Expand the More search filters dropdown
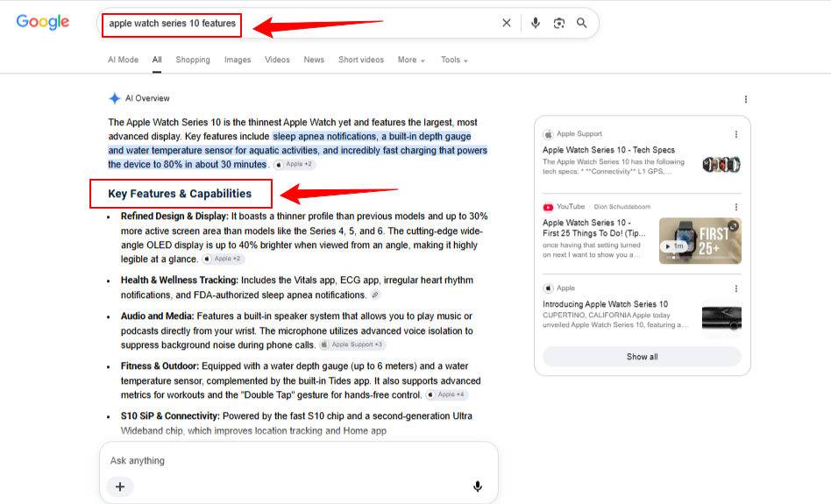Screen dimensions: 831x504 [411, 60]
